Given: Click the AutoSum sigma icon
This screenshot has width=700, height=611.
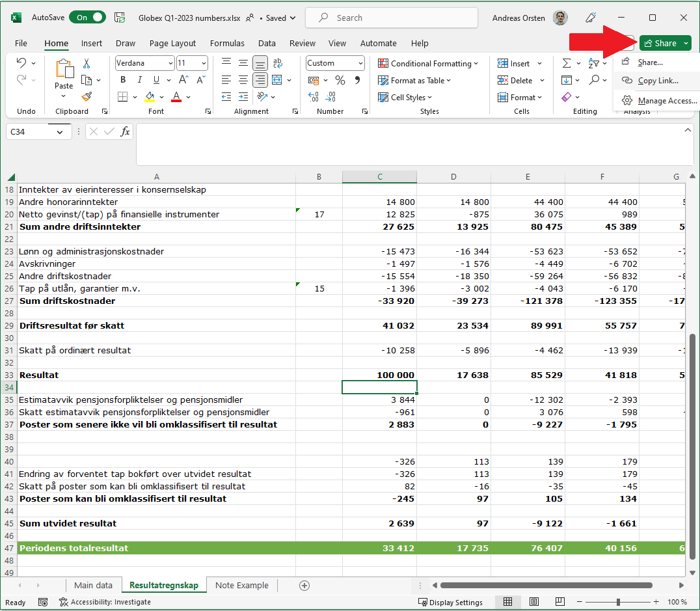Looking at the screenshot, I should (567, 63).
